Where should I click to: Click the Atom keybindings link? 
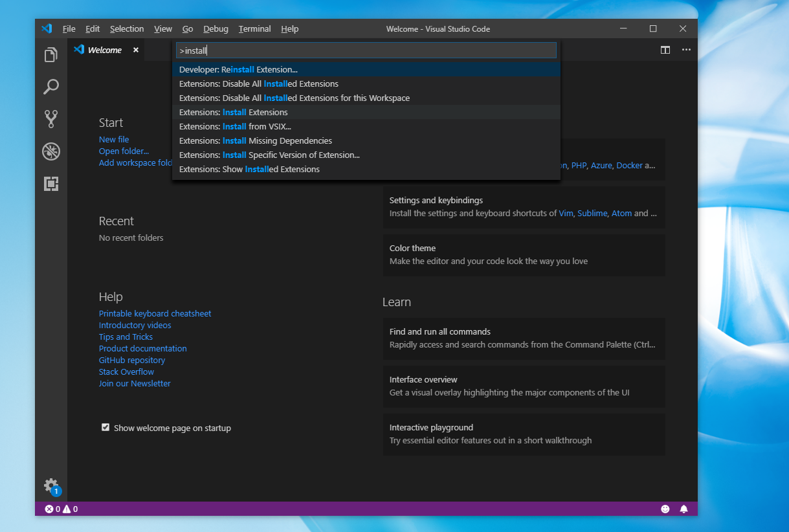(621, 213)
